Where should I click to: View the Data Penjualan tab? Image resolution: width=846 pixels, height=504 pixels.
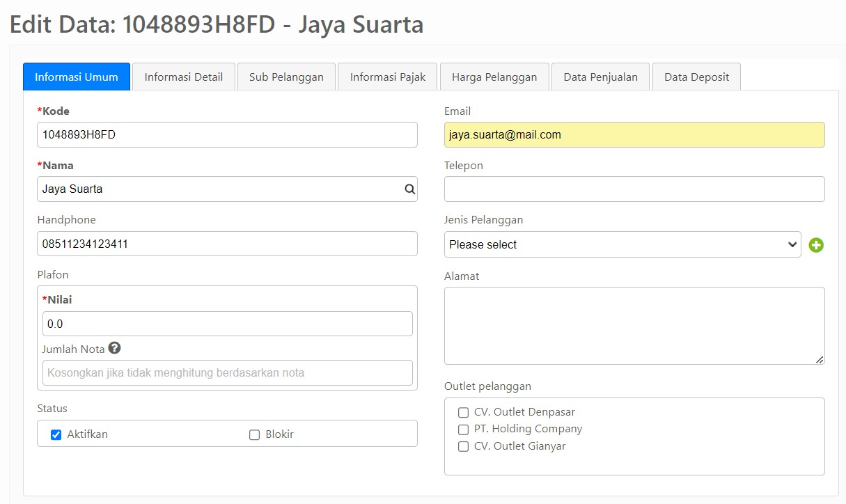[x=601, y=77]
